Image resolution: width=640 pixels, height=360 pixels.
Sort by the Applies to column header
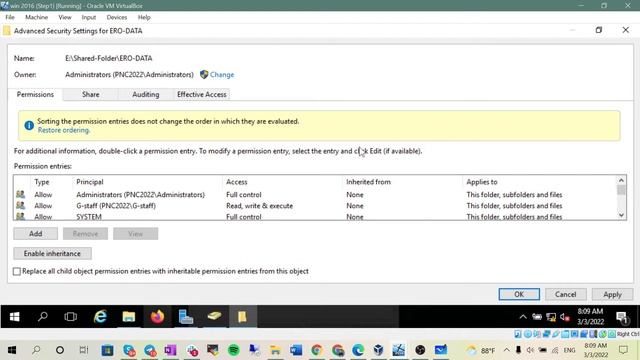click(482, 182)
